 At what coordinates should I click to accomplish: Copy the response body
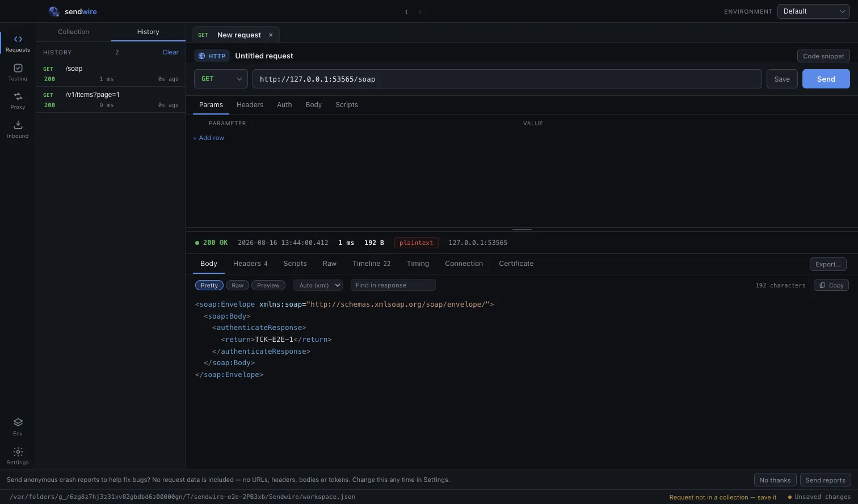click(831, 285)
